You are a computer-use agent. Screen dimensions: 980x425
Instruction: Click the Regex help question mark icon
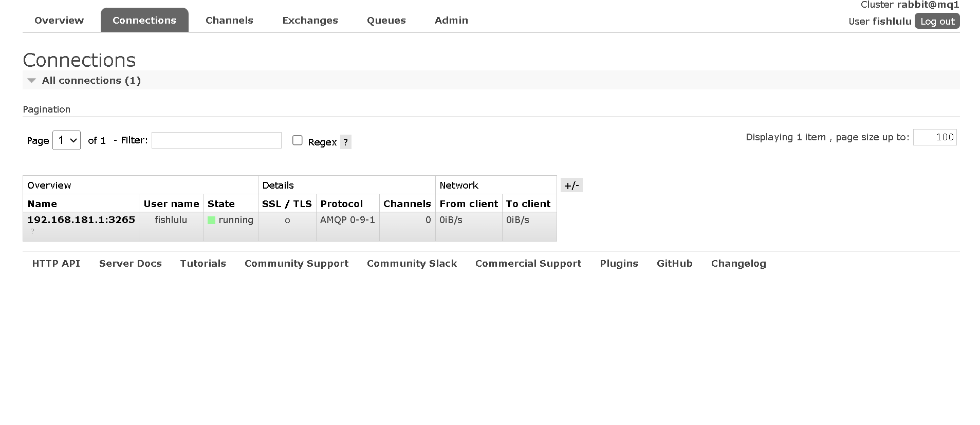tap(345, 142)
